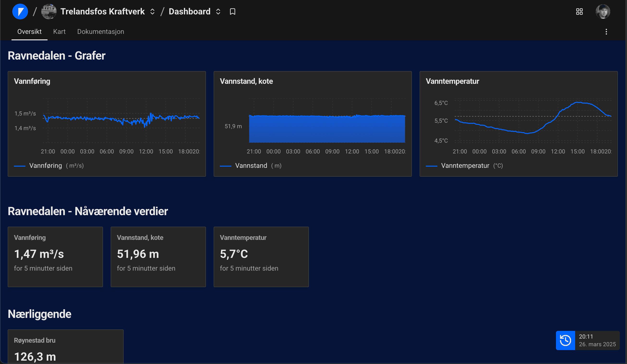
Task: Expand the Trelandsfos Kraftverk project switcher
Action: click(152, 12)
